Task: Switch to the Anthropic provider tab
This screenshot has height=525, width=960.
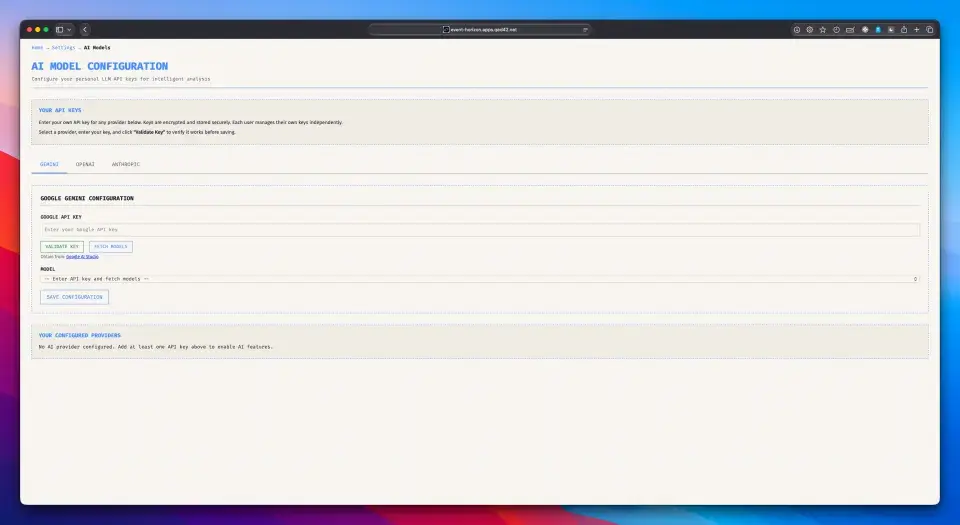Action: point(126,164)
